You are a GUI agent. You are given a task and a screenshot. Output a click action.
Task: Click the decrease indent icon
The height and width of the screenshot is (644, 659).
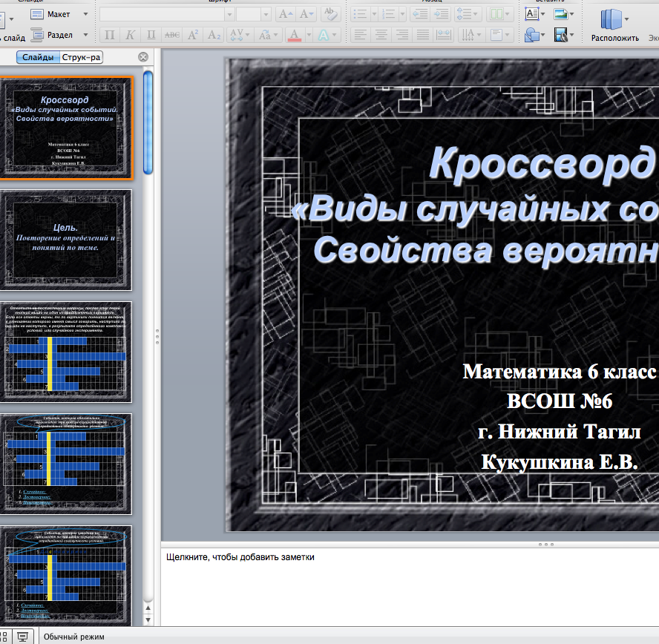click(x=420, y=14)
